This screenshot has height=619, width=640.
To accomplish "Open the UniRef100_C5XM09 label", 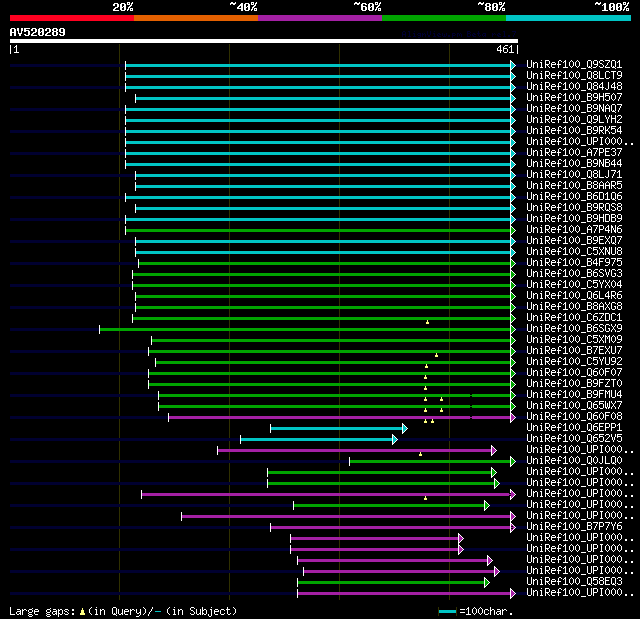I will pyautogui.click(x=574, y=340).
